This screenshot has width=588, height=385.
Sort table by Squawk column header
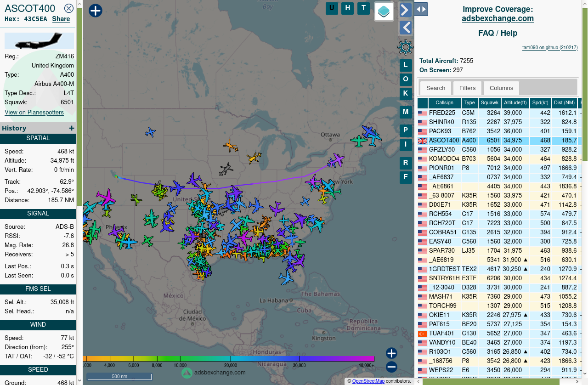pyautogui.click(x=489, y=102)
